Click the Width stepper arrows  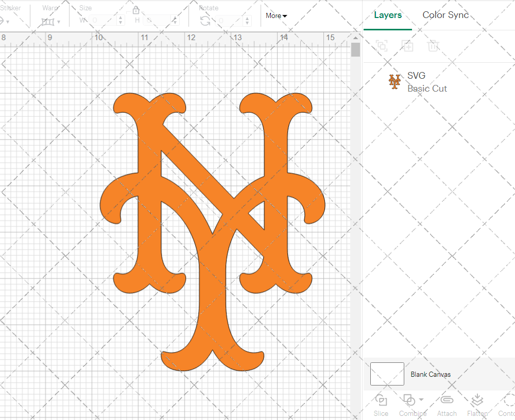tap(121, 21)
